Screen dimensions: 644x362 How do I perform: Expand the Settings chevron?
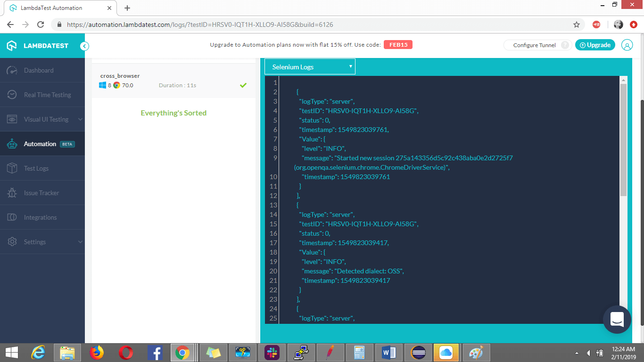[80, 242]
